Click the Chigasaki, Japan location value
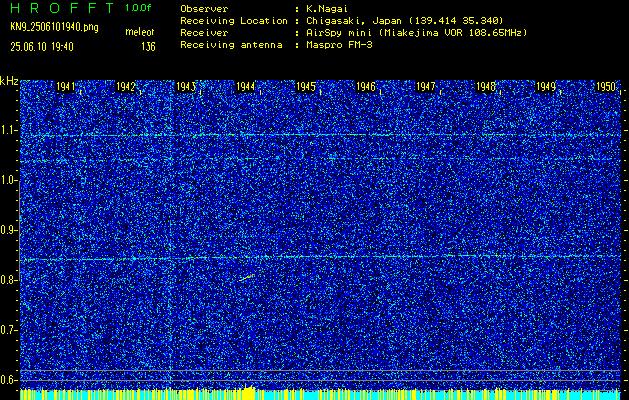This screenshot has height=400, width=629. 405,21
